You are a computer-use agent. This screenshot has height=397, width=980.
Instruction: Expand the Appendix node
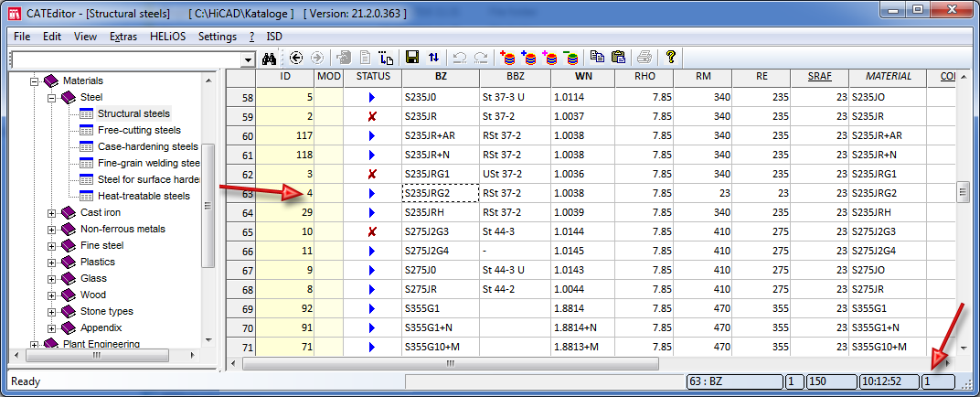(x=52, y=327)
